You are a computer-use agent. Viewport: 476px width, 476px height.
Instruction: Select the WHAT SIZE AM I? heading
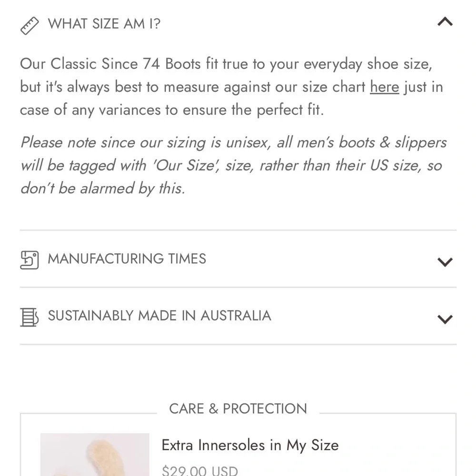point(104,24)
